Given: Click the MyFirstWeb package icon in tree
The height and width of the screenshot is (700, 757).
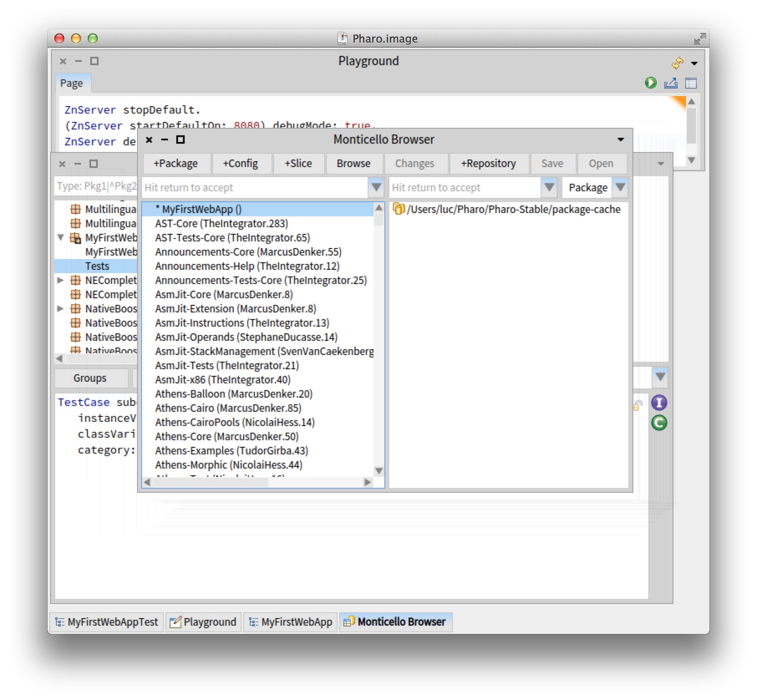Looking at the screenshot, I should pyautogui.click(x=76, y=238).
